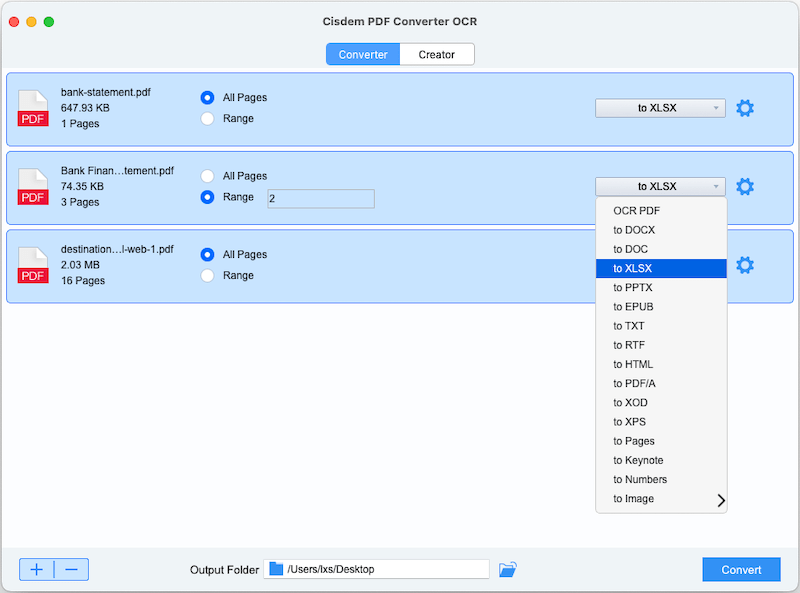Viewport: 800px width, 593px height.
Task: Choose to DOCX output format
Action: coord(661,230)
